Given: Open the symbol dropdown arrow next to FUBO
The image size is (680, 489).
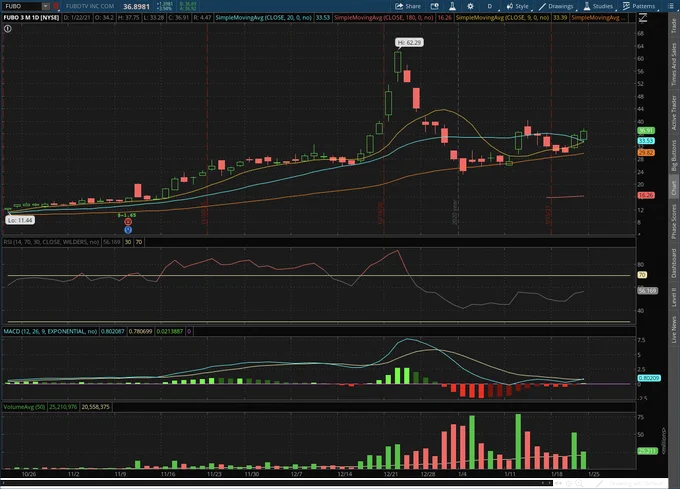Looking at the screenshot, I should [46, 6].
